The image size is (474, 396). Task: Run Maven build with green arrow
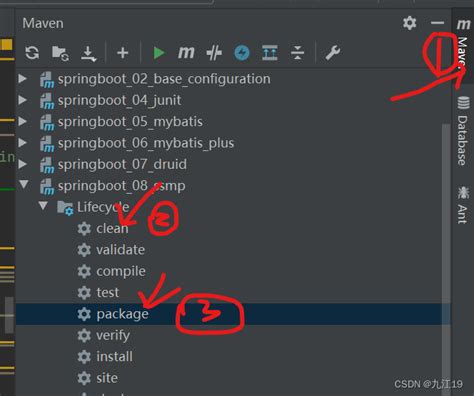pos(159,53)
